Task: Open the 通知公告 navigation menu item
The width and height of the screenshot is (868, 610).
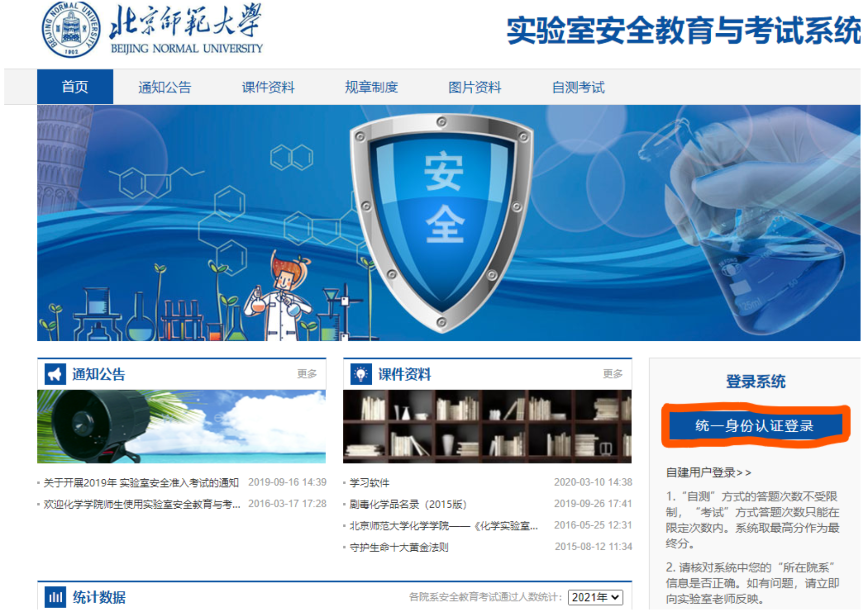Action: pos(165,87)
